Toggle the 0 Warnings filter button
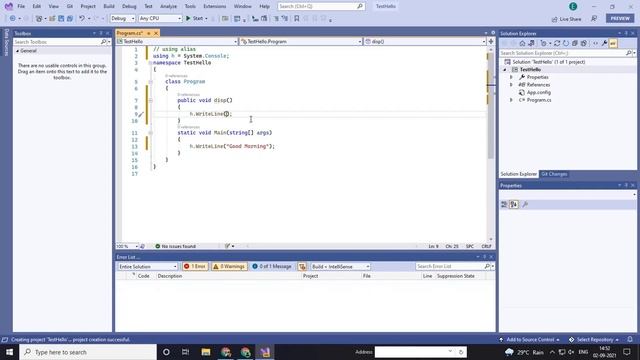The width and height of the screenshot is (640, 360). (x=229, y=267)
